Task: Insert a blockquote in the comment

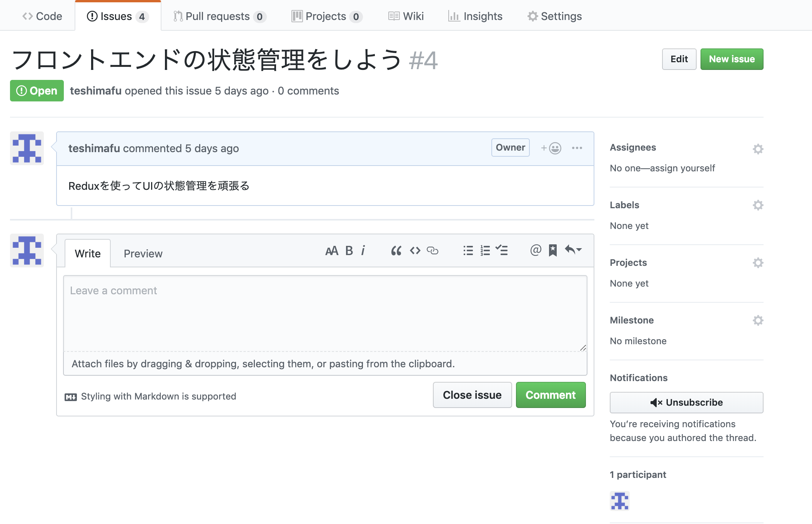Action: pos(396,250)
